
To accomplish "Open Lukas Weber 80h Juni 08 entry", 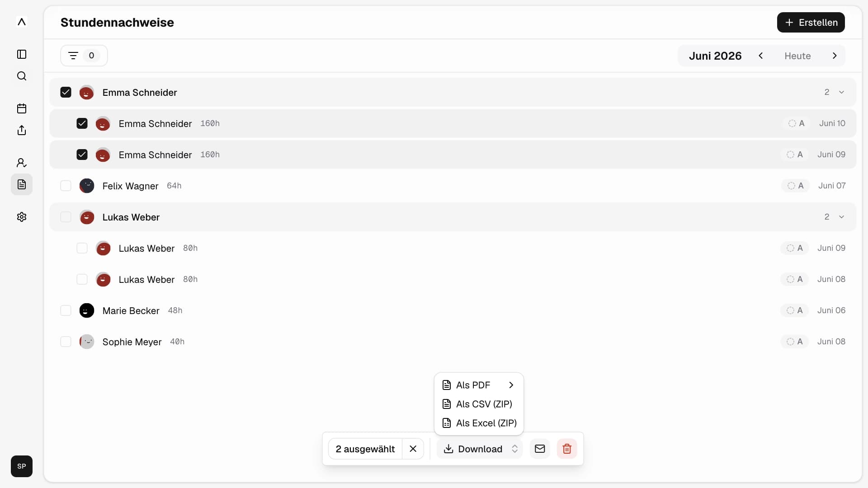I will point(453,279).
